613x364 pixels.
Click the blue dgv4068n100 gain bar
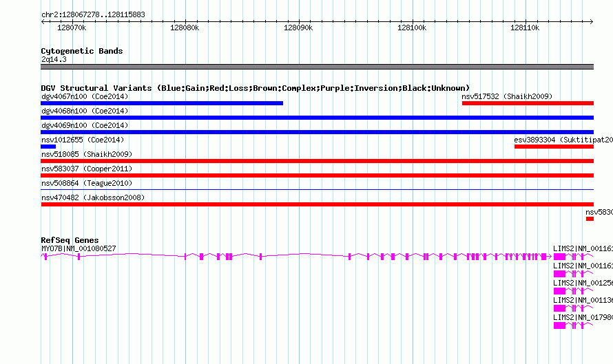coord(317,118)
